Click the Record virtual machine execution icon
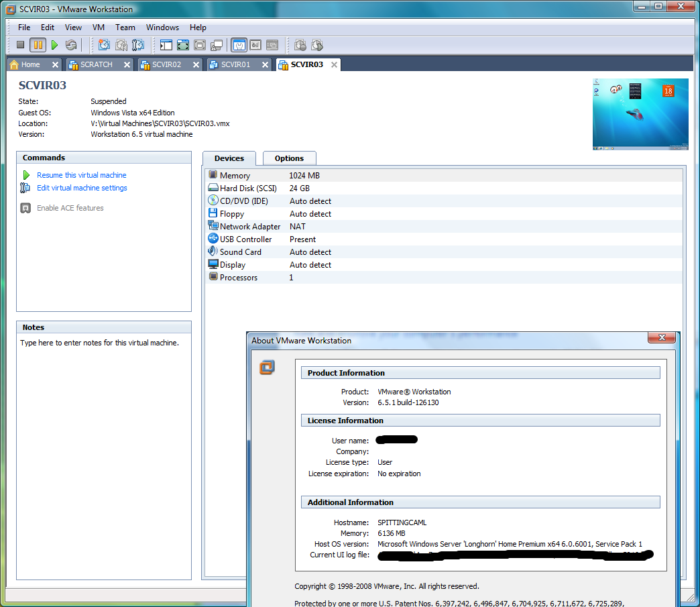The height and width of the screenshot is (607, 700). point(300,45)
